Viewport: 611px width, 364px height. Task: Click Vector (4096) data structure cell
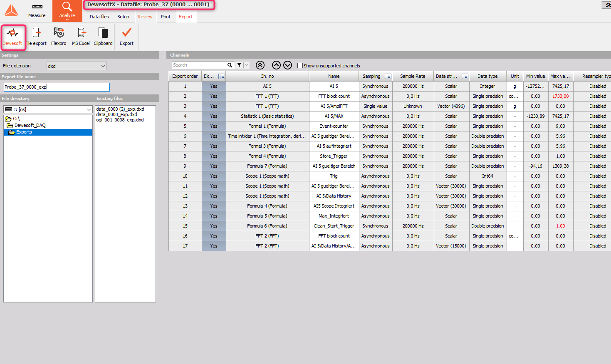tap(451, 106)
